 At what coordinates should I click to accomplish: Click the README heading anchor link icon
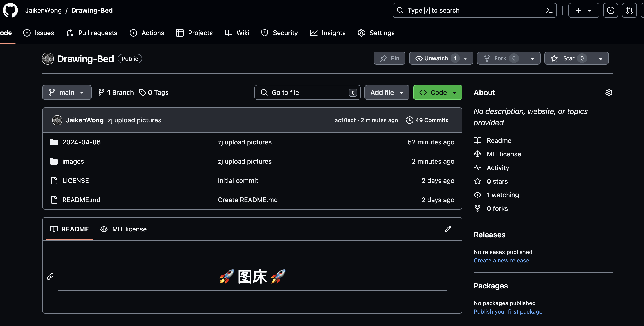[50, 277]
